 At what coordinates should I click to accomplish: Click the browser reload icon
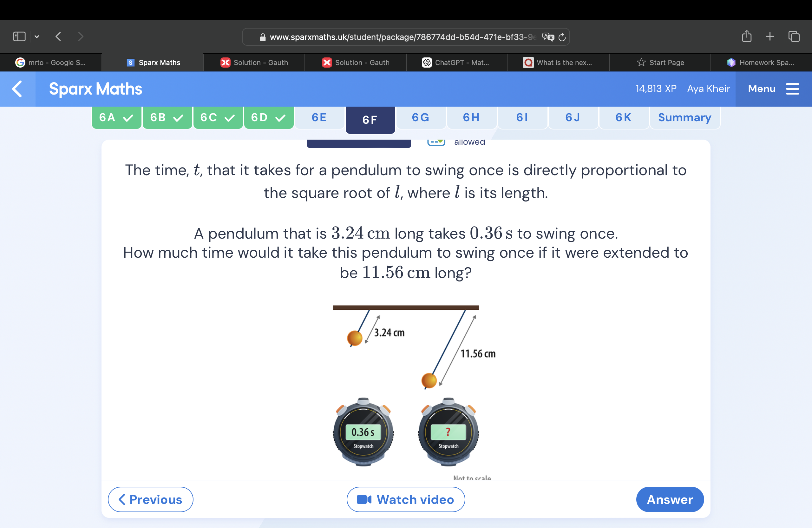562,37
